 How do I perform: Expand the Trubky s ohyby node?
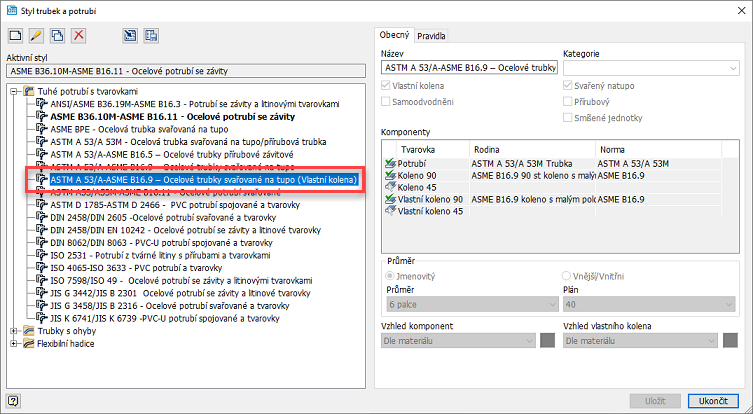pos(14,331)
